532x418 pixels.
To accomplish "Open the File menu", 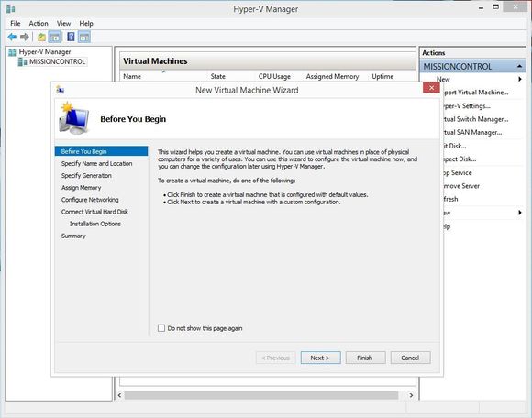I will coord(16,24).
